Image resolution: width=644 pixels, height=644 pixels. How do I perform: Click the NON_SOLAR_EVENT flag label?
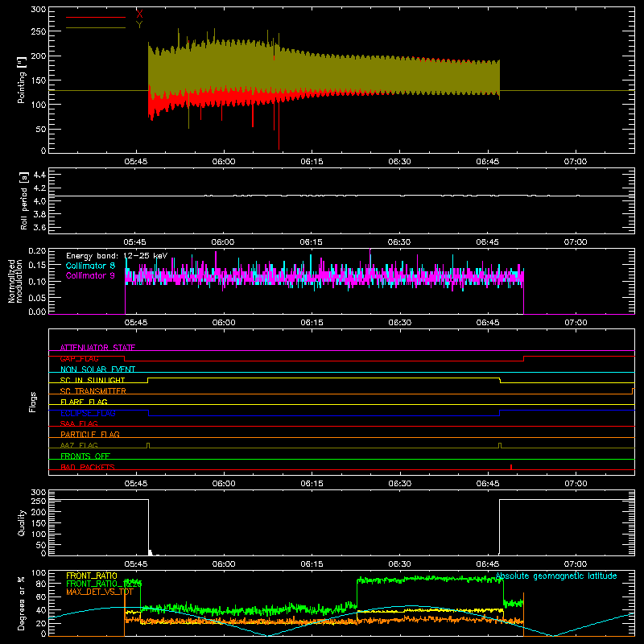(x=97, y=369)
